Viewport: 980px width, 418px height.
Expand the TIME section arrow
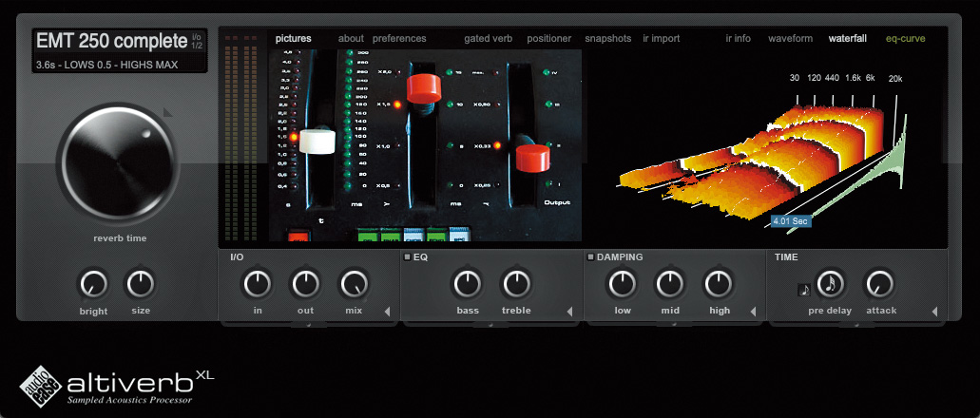[x=935, y=312]
